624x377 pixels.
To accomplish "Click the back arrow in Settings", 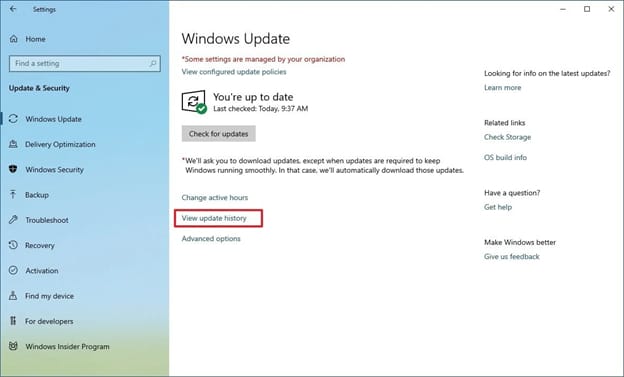I will point(13,9).
